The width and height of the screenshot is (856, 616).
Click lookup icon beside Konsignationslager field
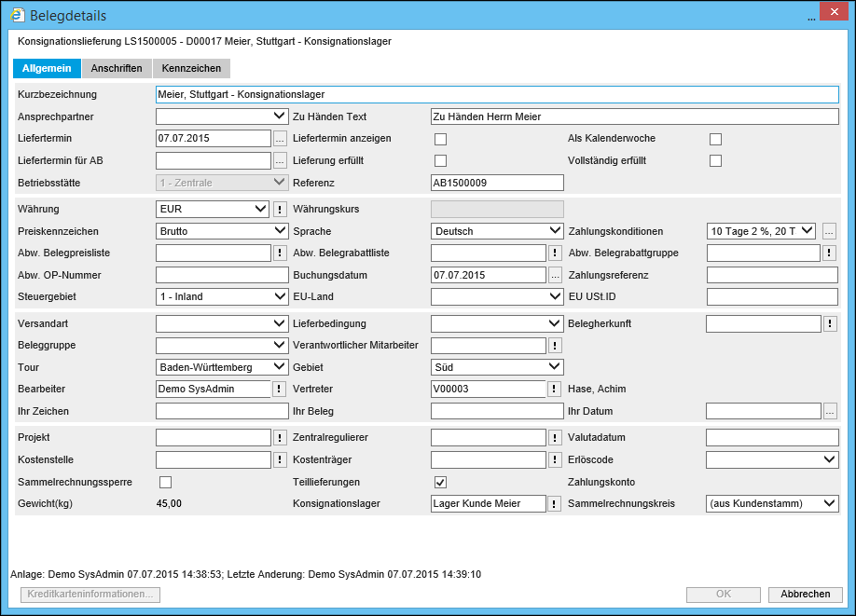(x=555, y=504)
